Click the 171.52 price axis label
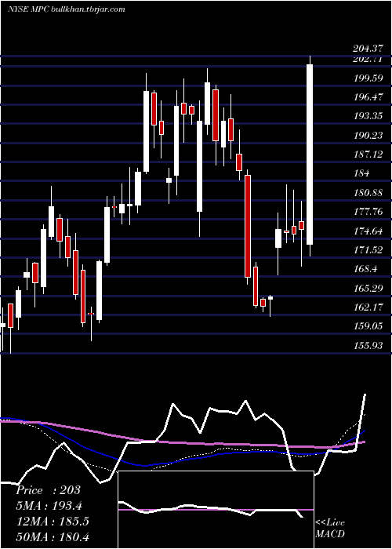 [x=368, y=249]
